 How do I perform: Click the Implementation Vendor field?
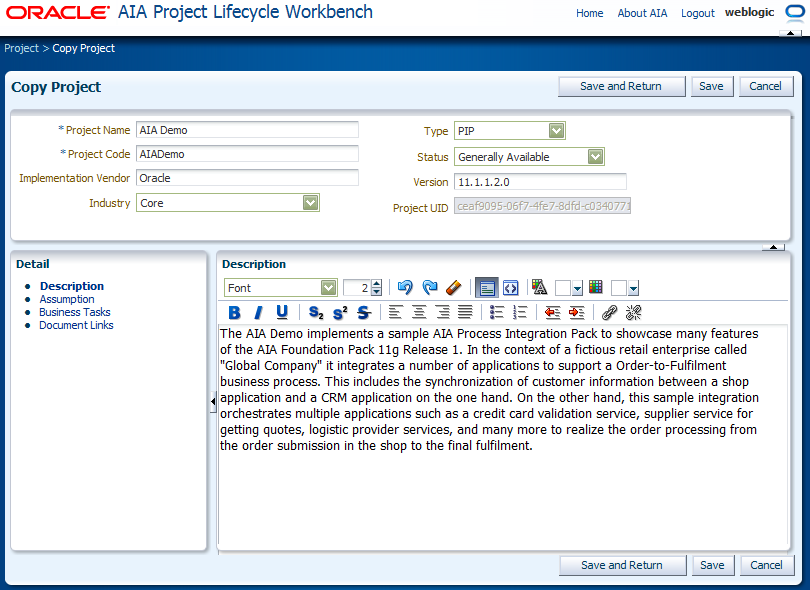[x=247, y=177]
